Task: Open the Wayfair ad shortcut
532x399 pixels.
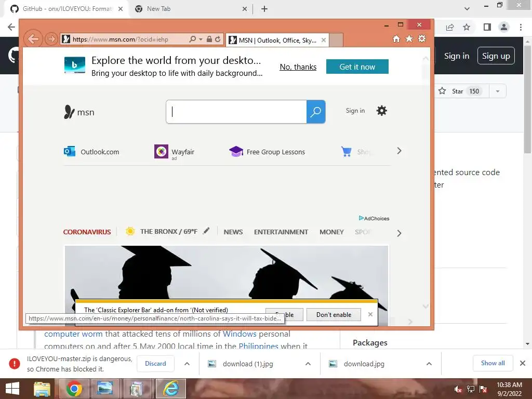Action: [x=175, y=152]
